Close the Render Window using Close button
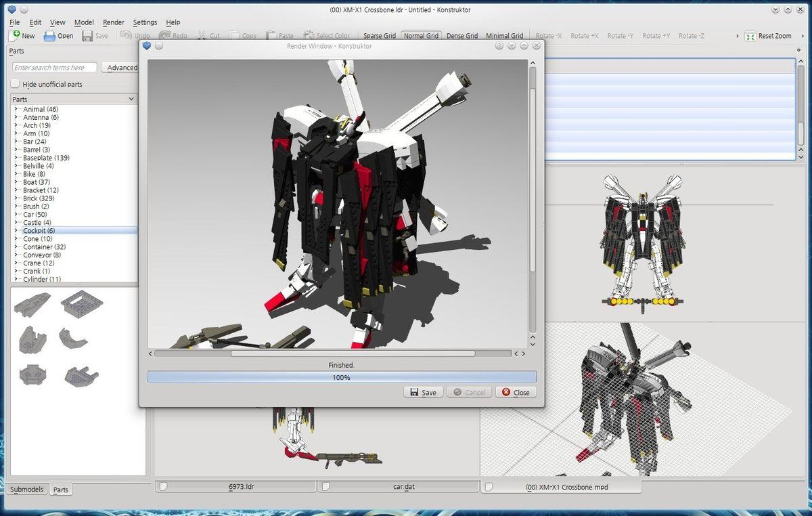The height and width of the screenshot is (516, 812). 516,392
